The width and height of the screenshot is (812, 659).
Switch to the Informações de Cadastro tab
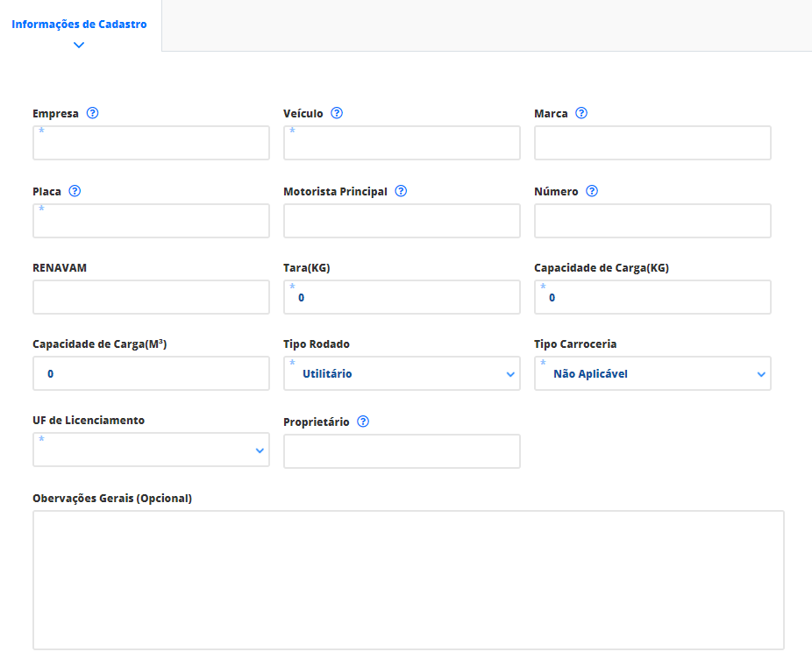click(x=79, y=25)
